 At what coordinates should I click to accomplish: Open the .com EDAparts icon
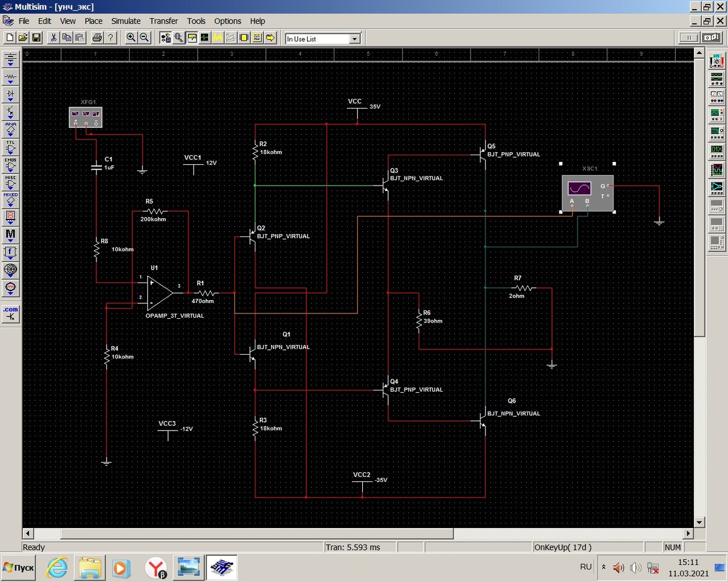11,313
